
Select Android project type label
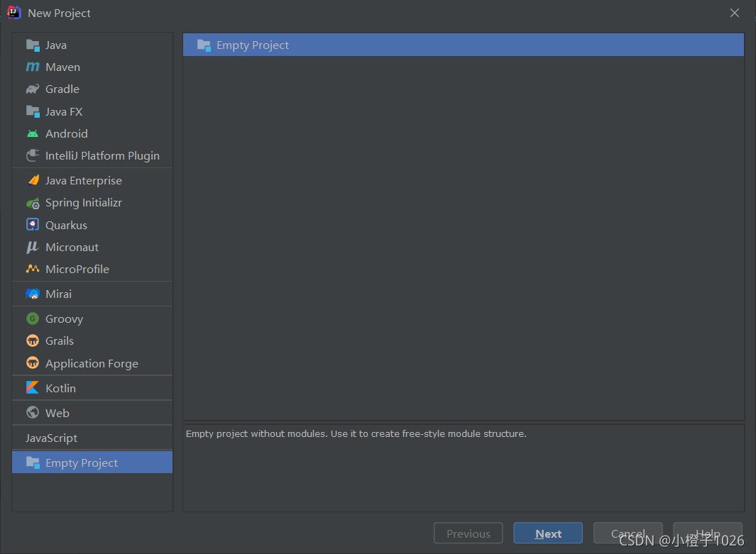pyautogui.click(x=67, y=133)
